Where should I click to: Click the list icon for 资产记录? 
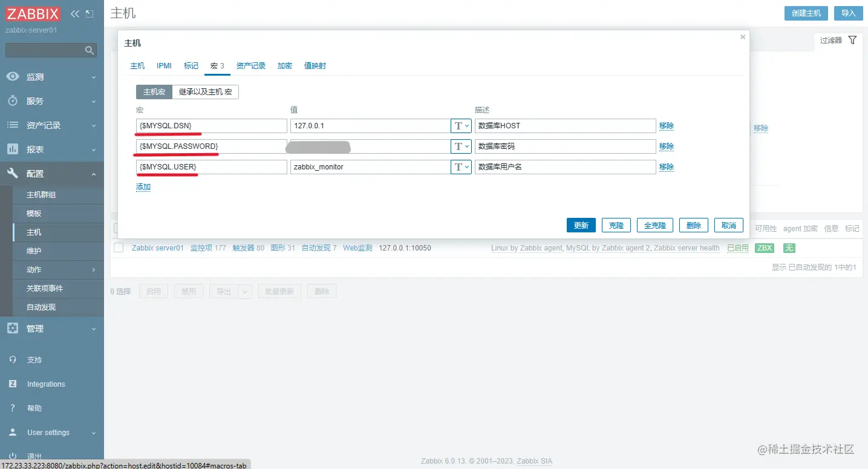12,125
